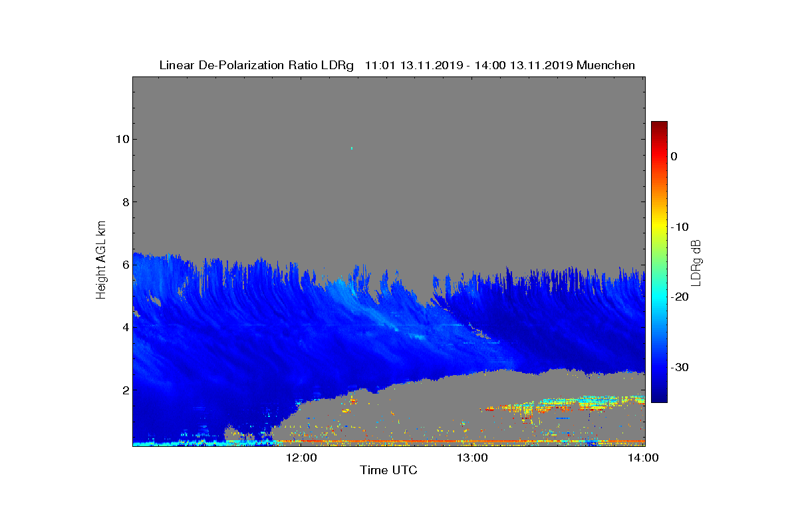Screen dimensions: 798x532
Task: Click the colorbar tick label '0'
Action: [x=674, y=156]
